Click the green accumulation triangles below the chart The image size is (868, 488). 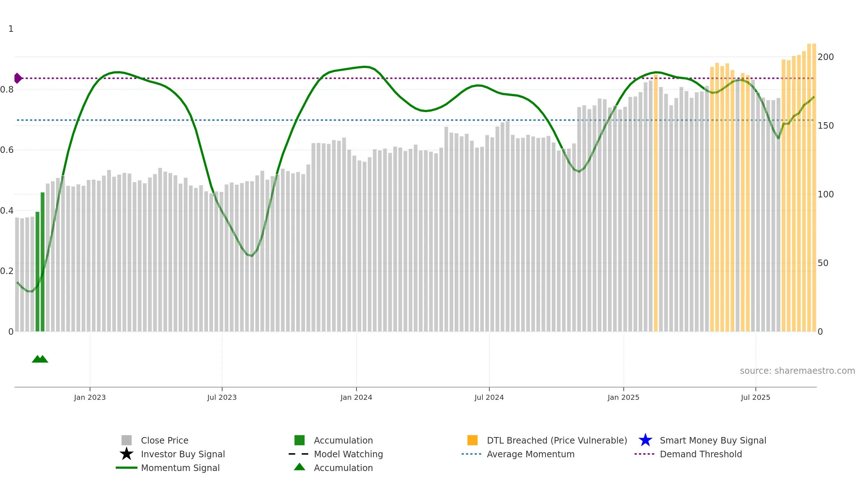[40, 359]
